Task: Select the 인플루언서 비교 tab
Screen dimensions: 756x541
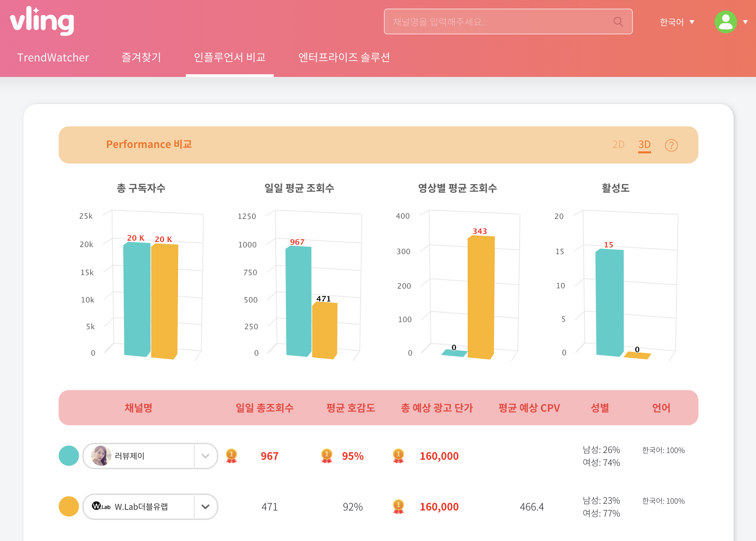Action: click(229, 57)
